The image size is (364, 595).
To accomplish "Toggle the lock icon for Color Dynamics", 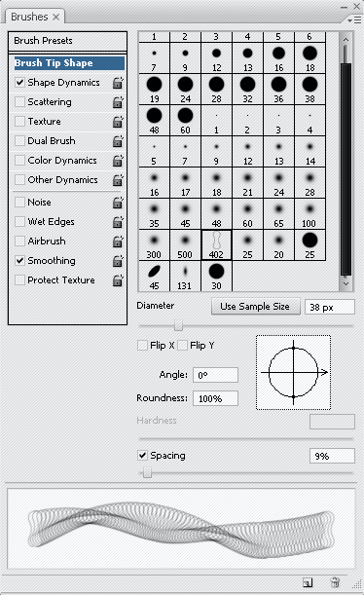I will [x=118, y=161].
